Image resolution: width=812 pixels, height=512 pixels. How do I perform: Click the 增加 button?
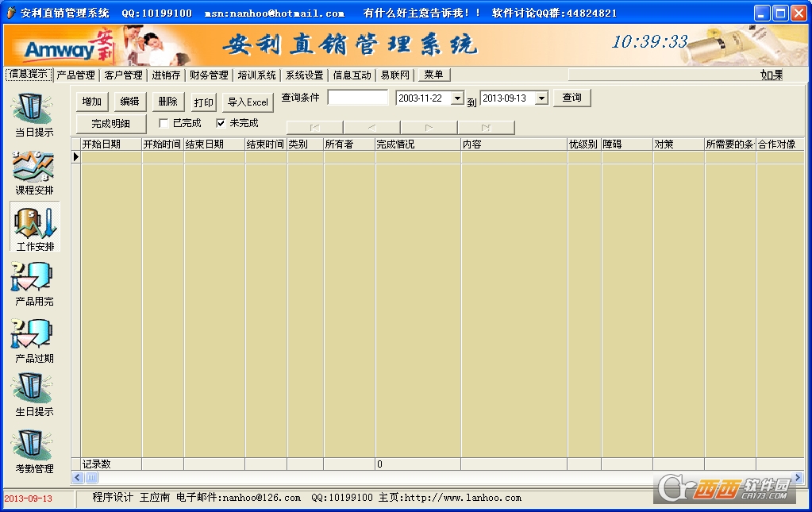pos(92,102)
